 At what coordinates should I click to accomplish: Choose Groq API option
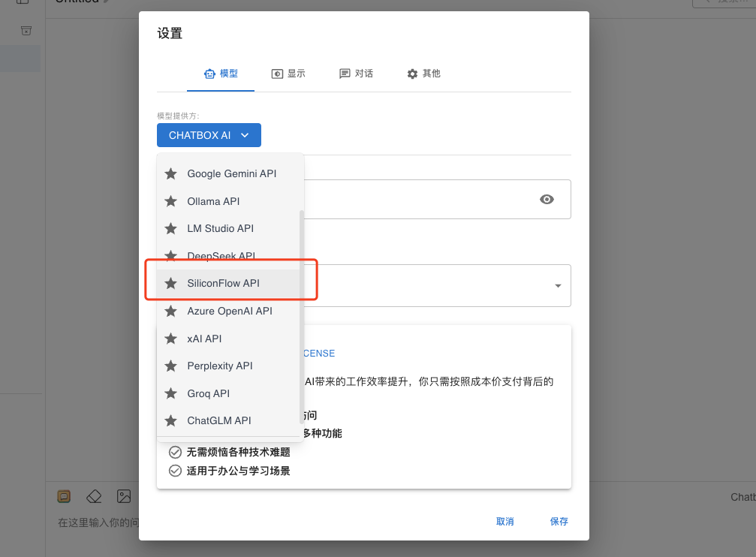click(x=230, y=393)
